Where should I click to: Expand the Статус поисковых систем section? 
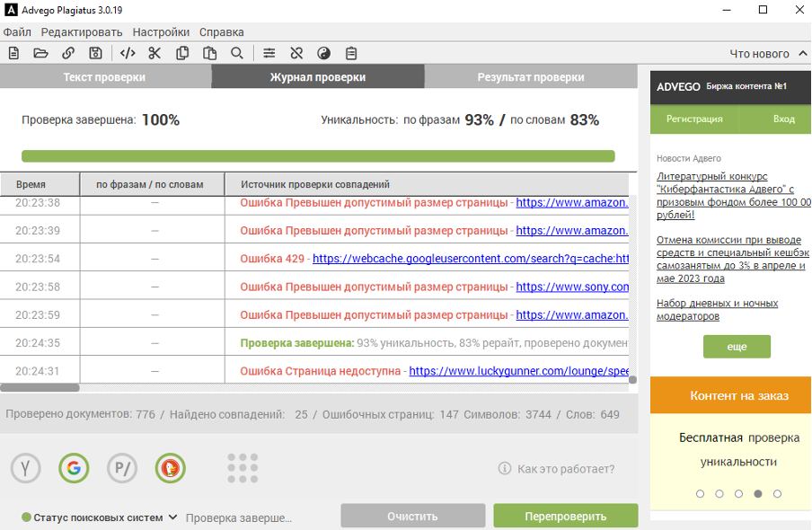pyautogui.click(x=100, y=517)
